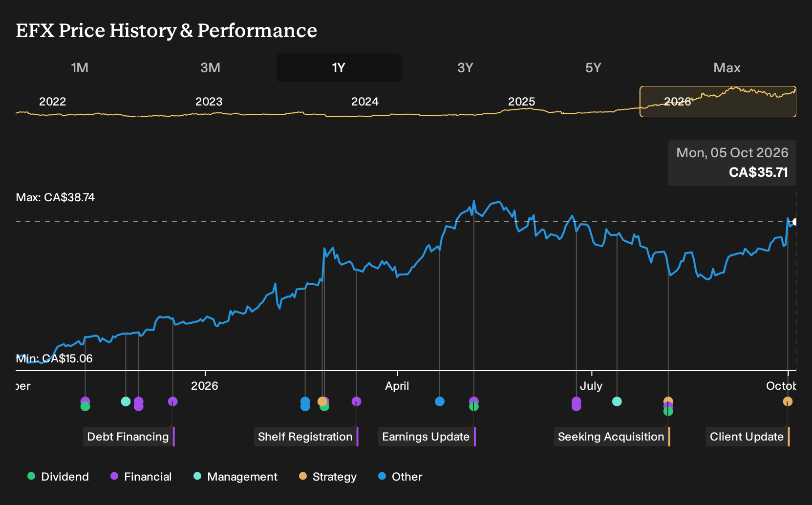Open the Shelf Registration event label

coord(306,437)
